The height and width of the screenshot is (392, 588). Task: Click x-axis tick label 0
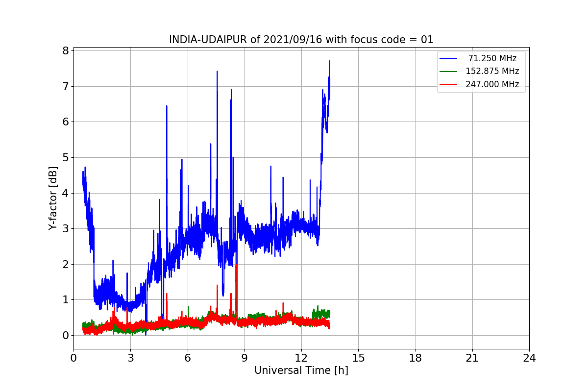(x=73, y=358)
